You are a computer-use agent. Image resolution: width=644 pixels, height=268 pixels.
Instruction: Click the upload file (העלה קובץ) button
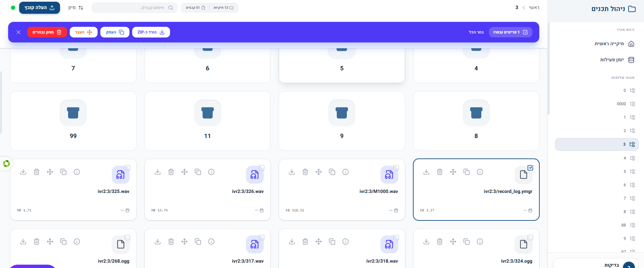40,8
